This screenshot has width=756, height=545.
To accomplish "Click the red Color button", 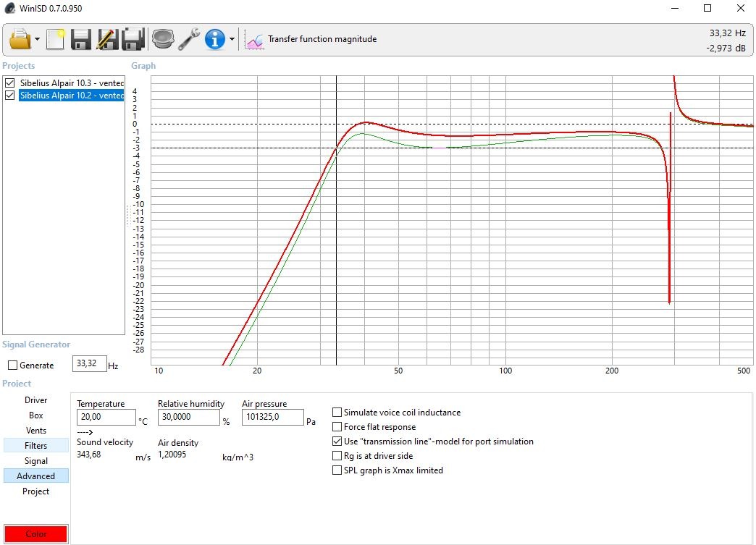I will [x=35, y=534].
